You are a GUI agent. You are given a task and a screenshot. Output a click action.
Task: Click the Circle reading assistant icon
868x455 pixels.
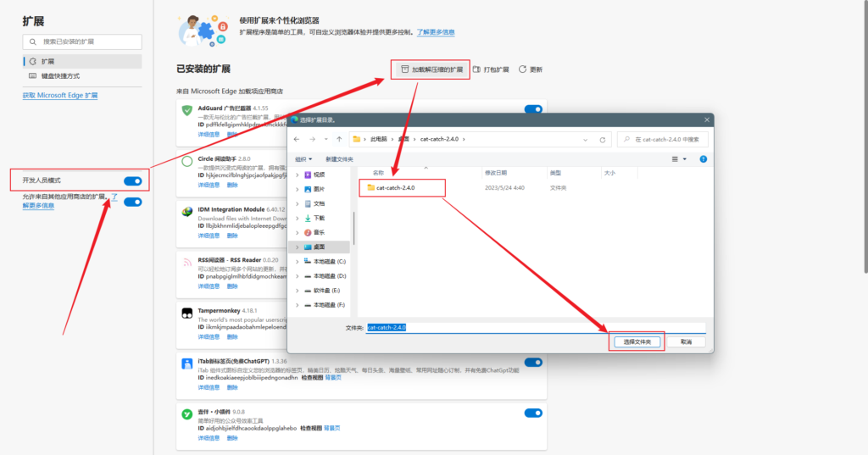click(187, 161)
